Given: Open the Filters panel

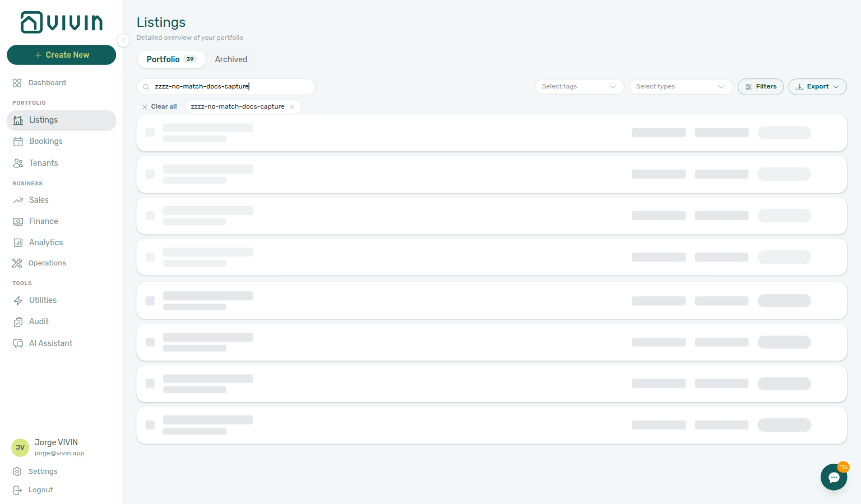Looking at the screenshot, I should [761, 87].
